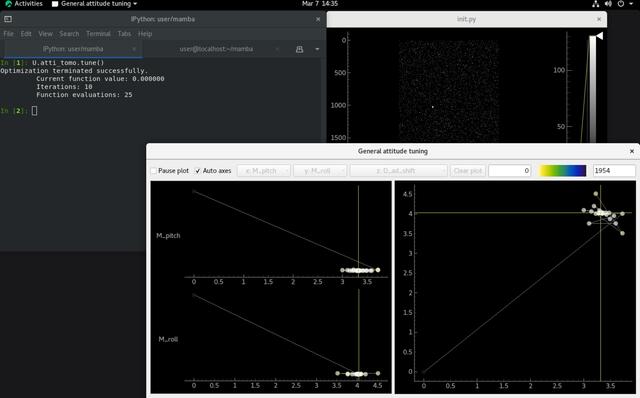The width and height of the screenshot is (640, 398).
Task: Click the init.py window title bar
Action: point(467,19)
